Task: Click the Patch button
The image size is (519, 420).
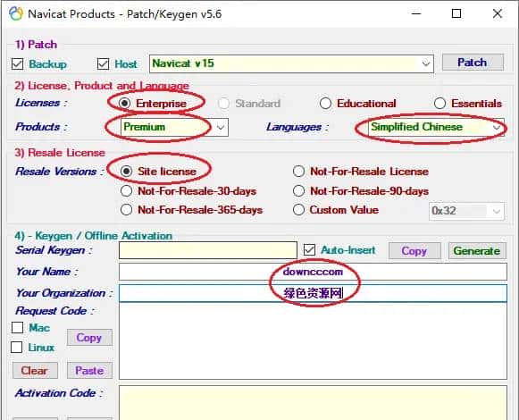Action: coord(473,63)
